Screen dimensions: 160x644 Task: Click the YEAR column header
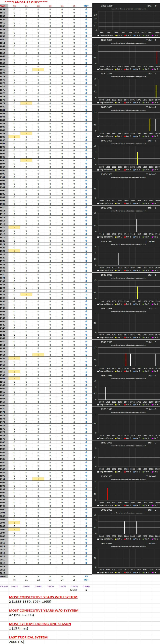coord(3,6)
